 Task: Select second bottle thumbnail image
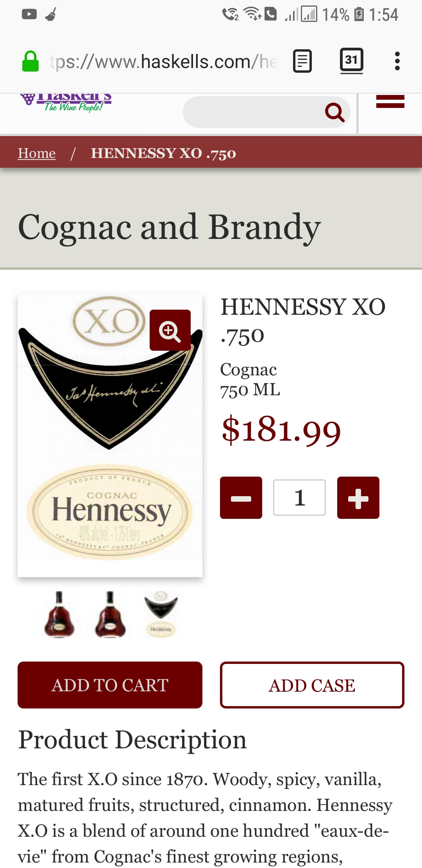[x=110, y=614]
